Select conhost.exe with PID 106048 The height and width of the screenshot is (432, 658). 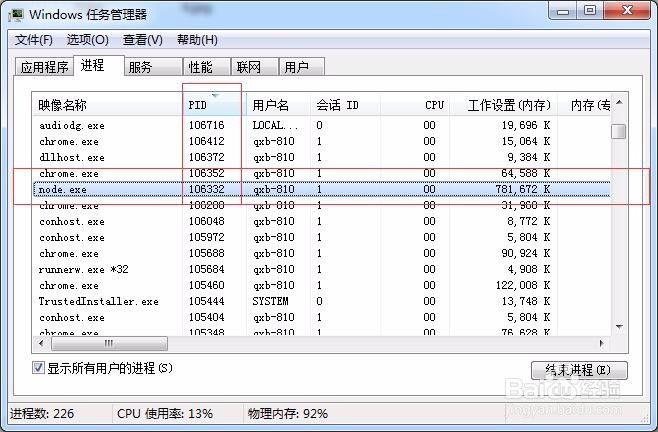321,221
